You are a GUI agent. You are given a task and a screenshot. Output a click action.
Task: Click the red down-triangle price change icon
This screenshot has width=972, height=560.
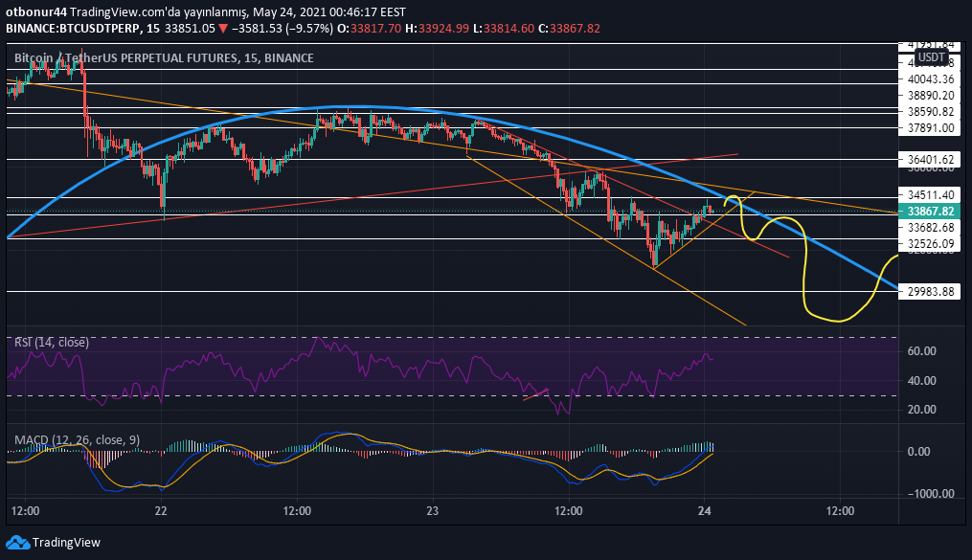222,29
